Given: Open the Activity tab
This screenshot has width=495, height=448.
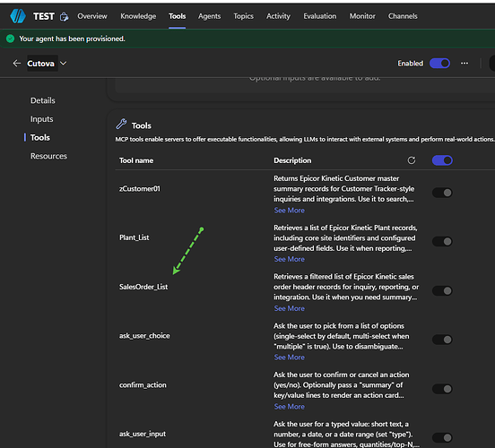Looking at the screenshot, I should (278, 16).
